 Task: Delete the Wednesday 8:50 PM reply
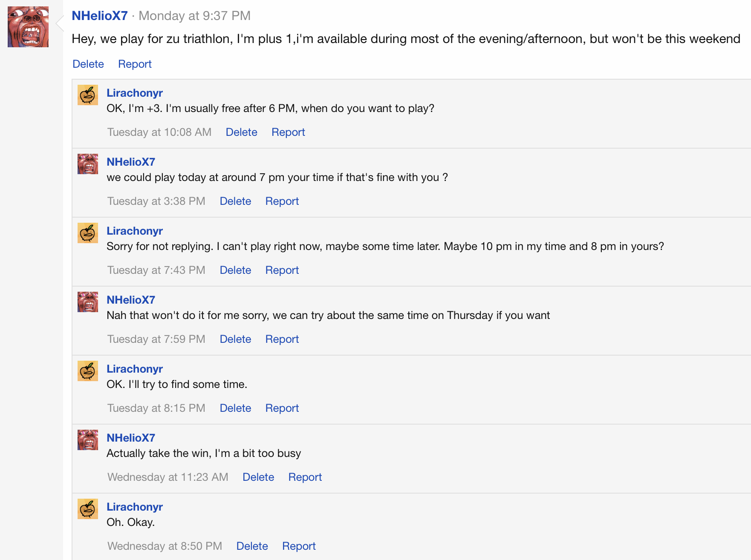[252, 546]
